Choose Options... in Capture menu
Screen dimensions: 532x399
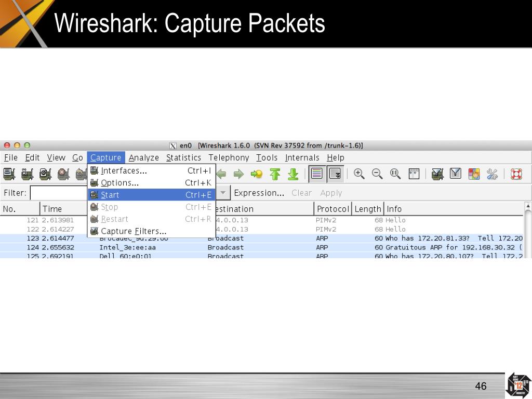coord(151,183)
